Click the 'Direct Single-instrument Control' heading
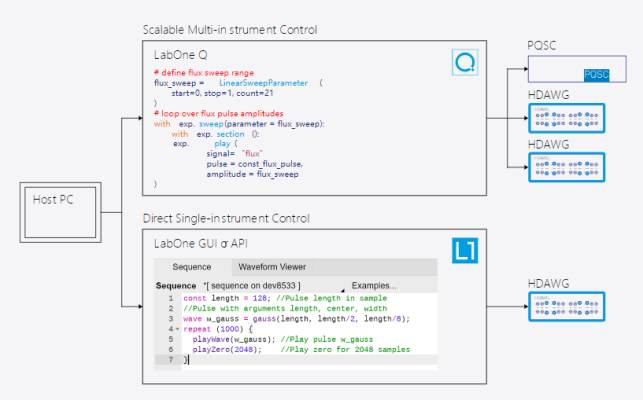This screenshot has height=401, width=643. point(227,217)
